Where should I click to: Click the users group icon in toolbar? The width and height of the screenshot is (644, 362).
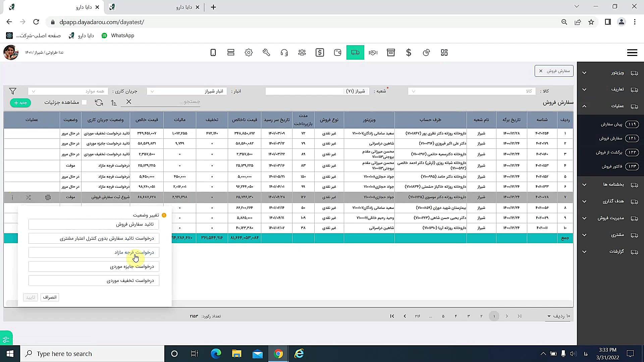pyautogui.click(x=302, y=52)
